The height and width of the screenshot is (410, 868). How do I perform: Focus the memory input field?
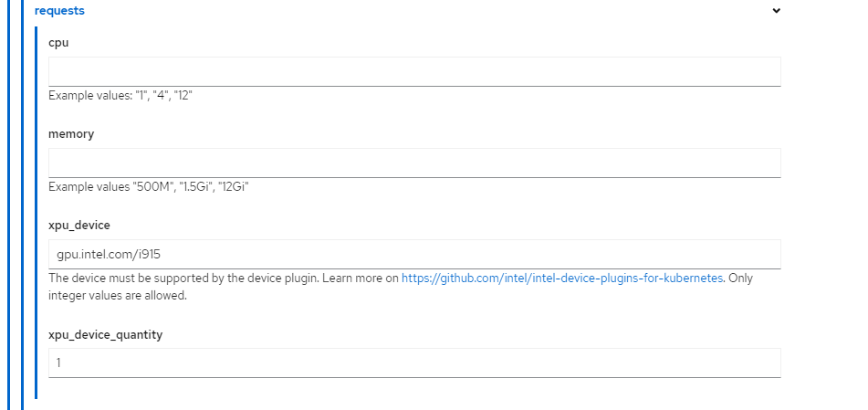414,163
